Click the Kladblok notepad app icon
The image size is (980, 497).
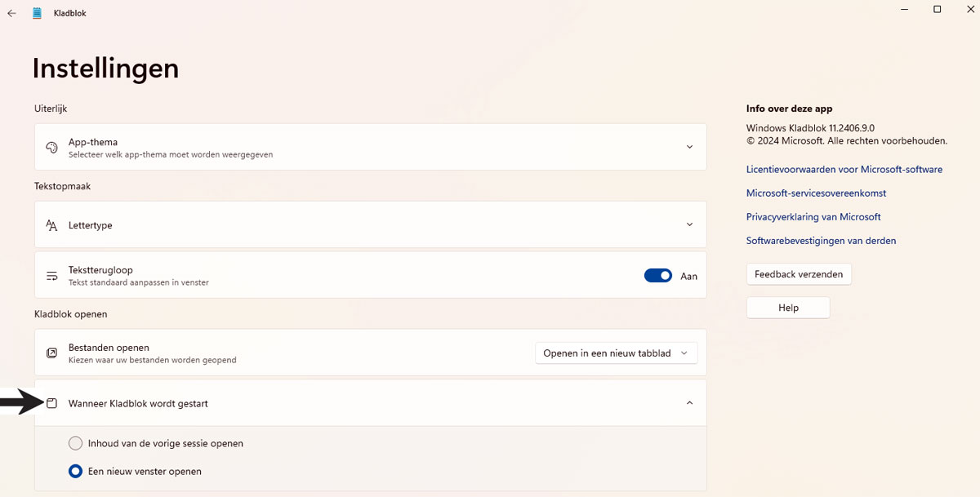37,13
